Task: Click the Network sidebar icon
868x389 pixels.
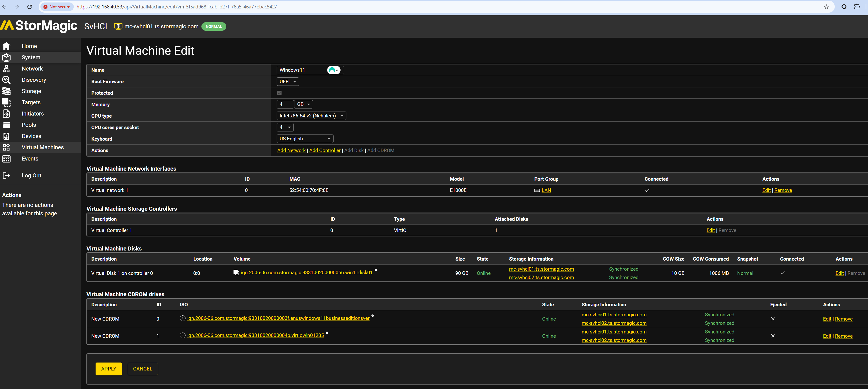Action: coord(6,68)
